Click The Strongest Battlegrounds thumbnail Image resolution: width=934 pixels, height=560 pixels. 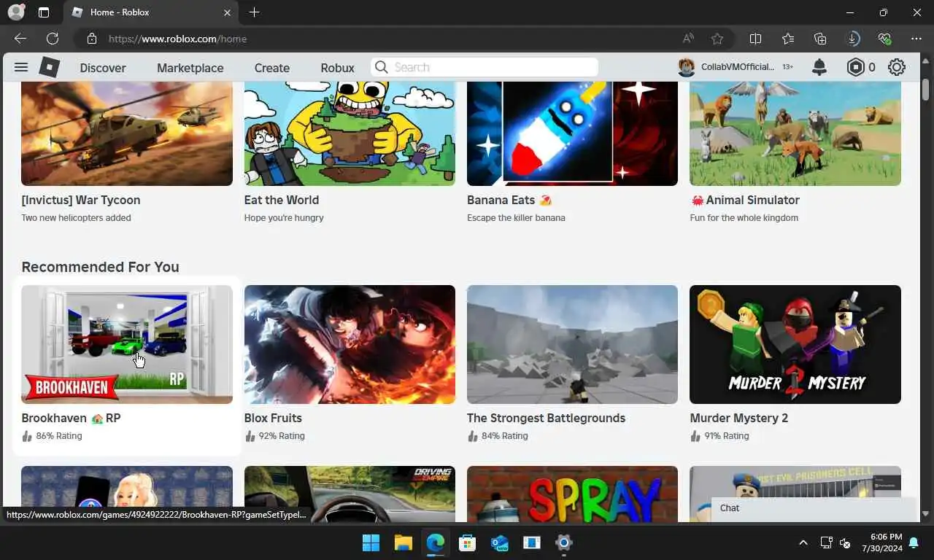(x=572, y=344)
